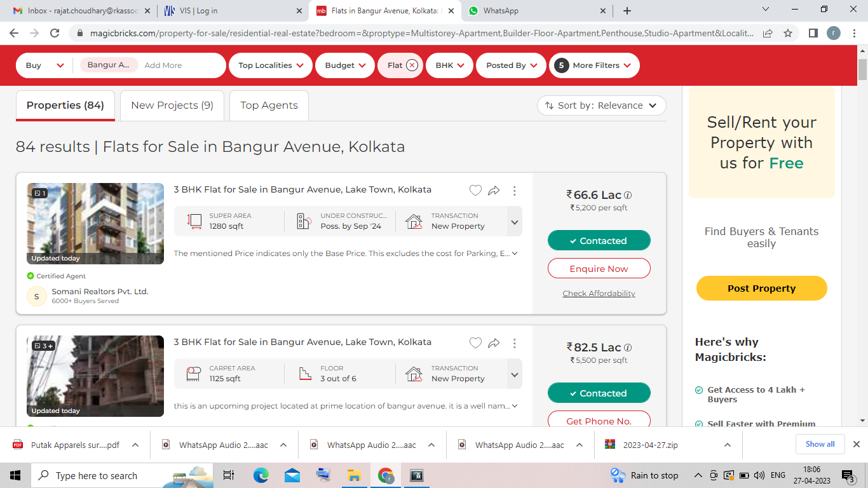This screenshot has width=868, height=488.
Task: Click info icon beside 66.6 Lac price
Action: click(628, 195)
